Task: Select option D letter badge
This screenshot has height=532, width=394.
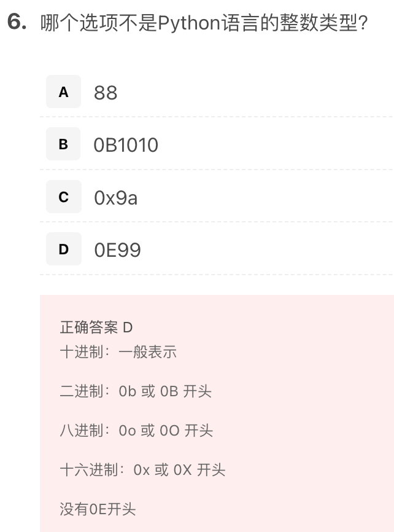Action: pyautogui.click(x=63, y=249)
